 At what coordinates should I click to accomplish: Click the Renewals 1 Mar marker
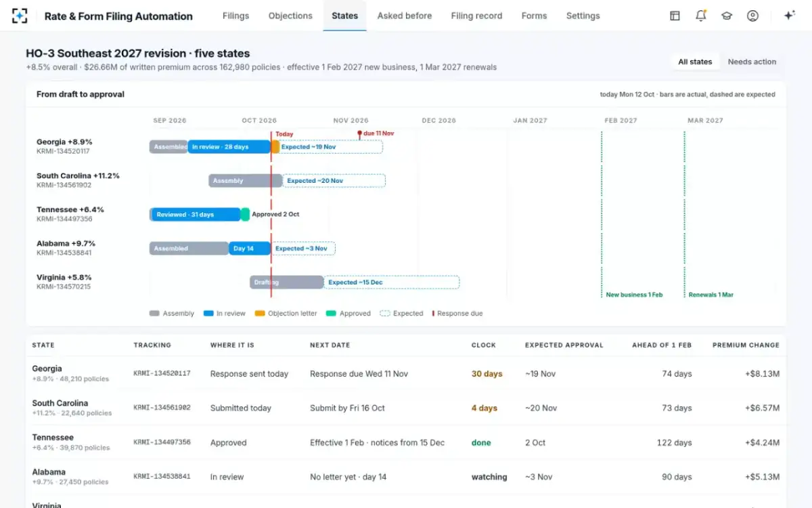pyautogui.click(x=710, y=295)
